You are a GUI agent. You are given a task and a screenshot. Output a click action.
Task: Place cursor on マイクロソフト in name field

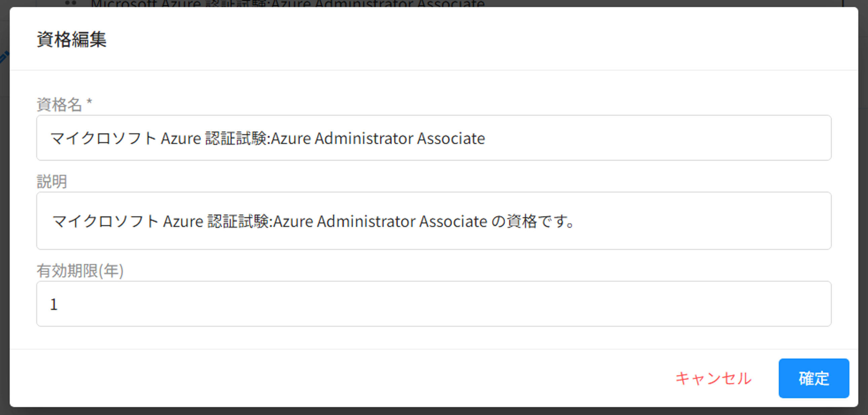coord(103,139)
